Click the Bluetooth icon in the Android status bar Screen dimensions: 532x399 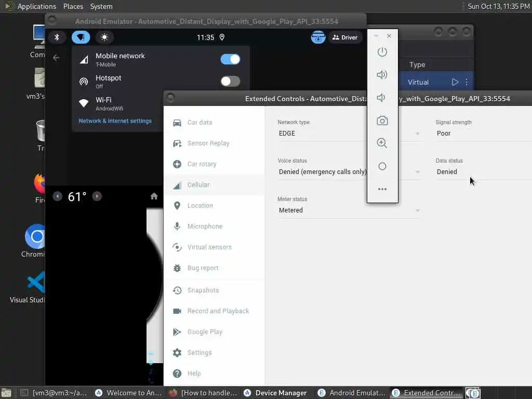(x=57, y=37)
